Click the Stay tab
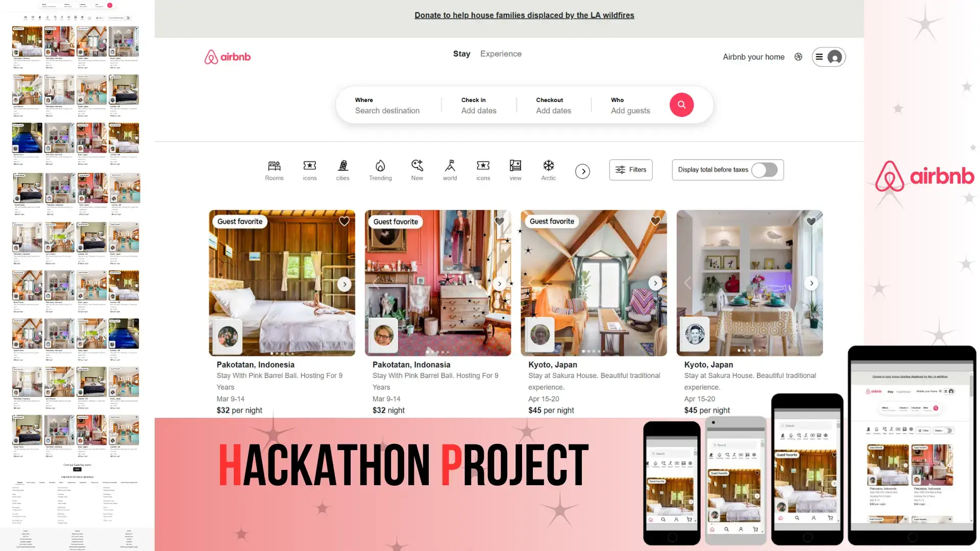 coord(462,53)
